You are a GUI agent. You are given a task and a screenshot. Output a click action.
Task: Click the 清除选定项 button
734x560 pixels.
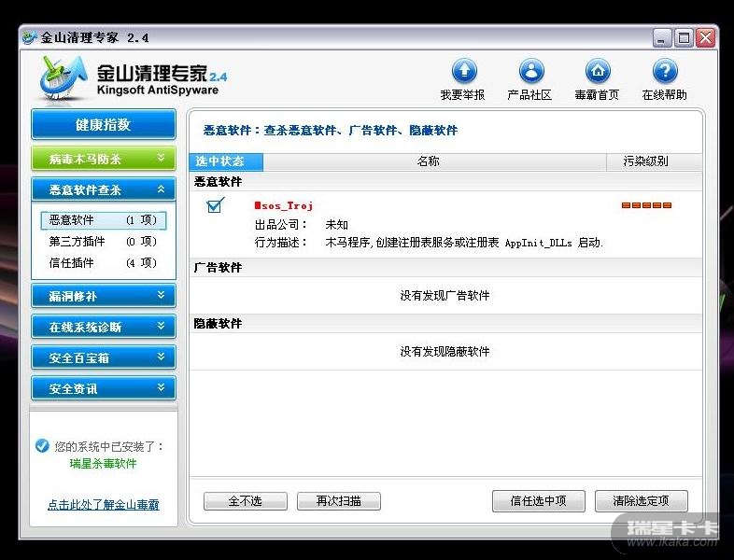642,501
